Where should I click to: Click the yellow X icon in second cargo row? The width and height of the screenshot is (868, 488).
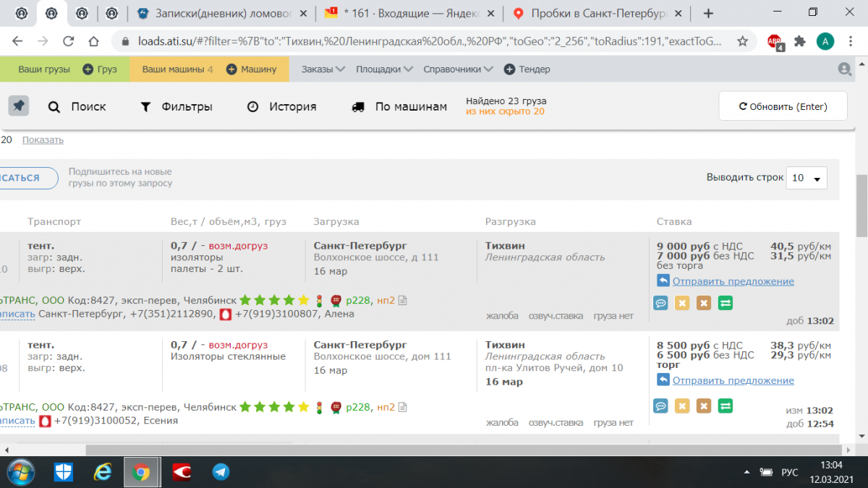[681, 406]
